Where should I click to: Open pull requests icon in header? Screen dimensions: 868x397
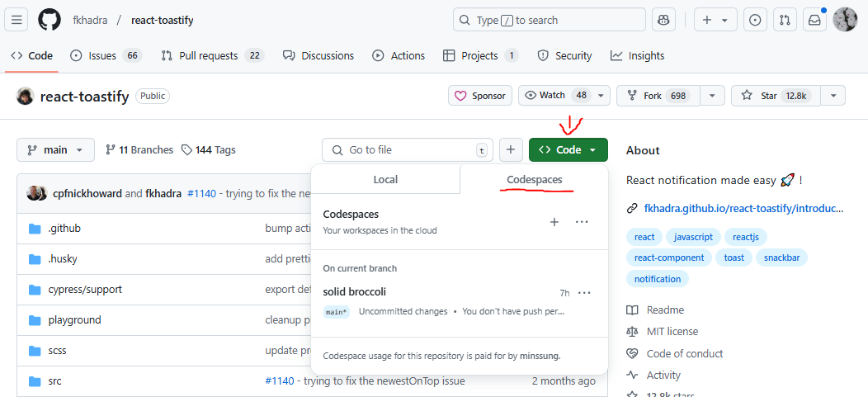[785, 20]
